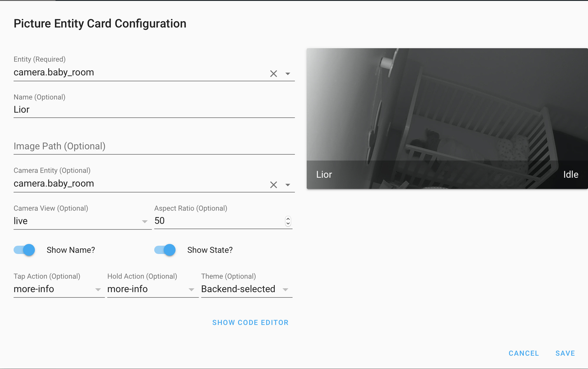This screenshot has height=369, width=588.
Task: Expand the Camera Entity dropdown arrow
Action: coord(287,185)
